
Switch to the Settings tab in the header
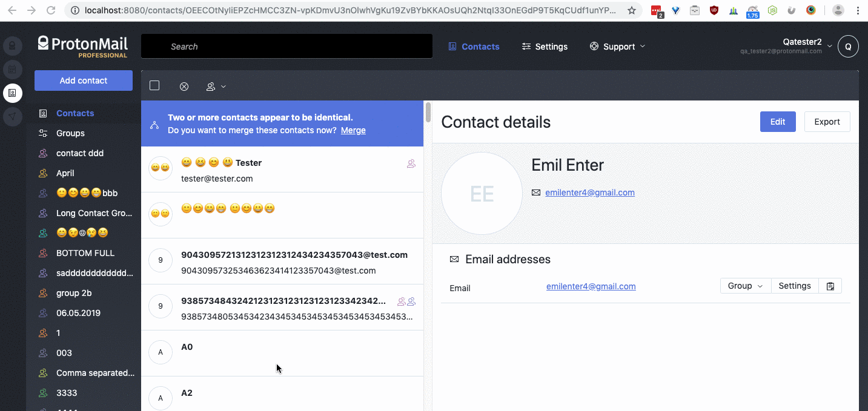545,46
